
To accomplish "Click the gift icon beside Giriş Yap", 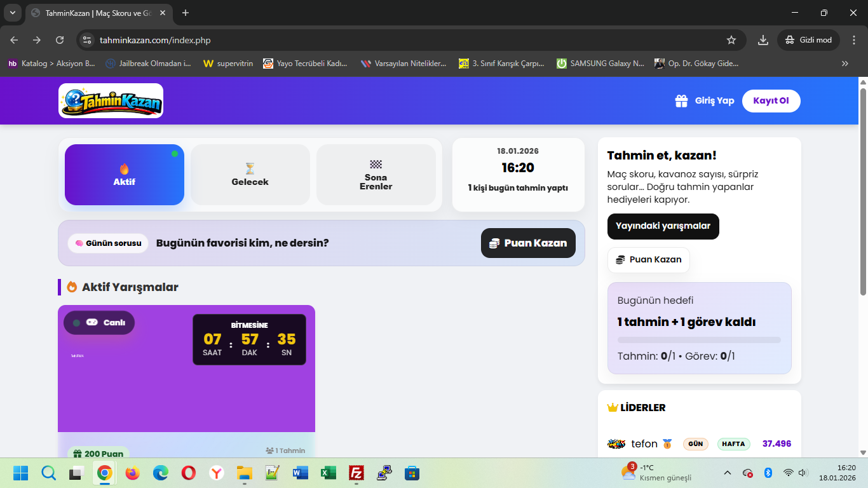I will pos(681,101).
